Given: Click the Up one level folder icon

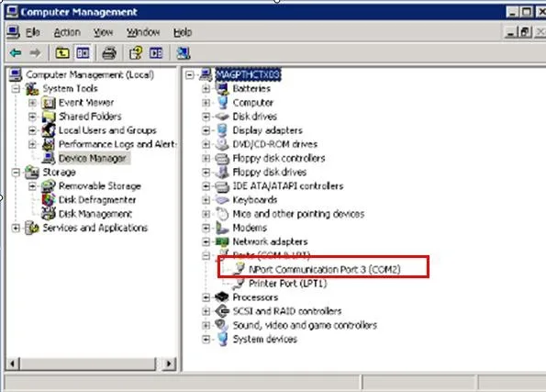Looking at the screenshot, I should (62, 53).
